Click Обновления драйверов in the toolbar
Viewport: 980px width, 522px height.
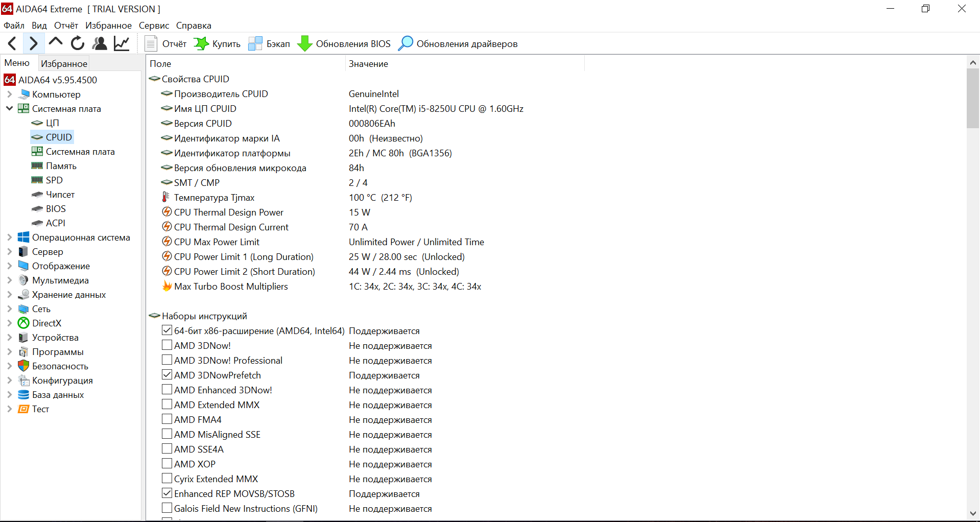458,44
